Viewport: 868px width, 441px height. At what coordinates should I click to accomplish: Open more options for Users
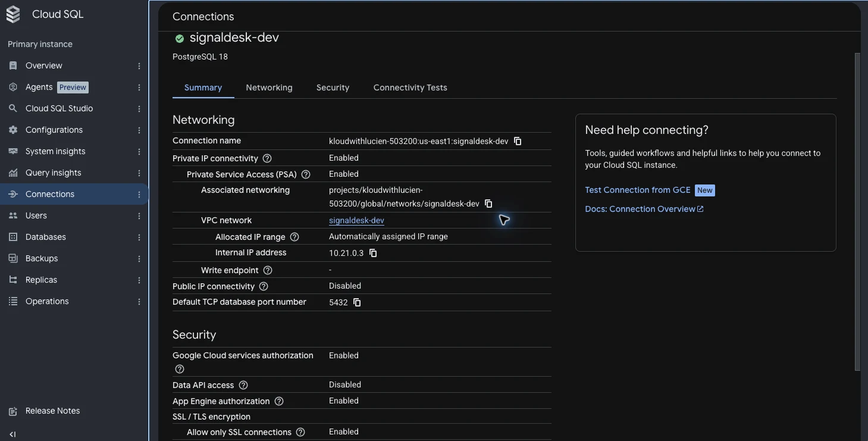coord(139,216)
